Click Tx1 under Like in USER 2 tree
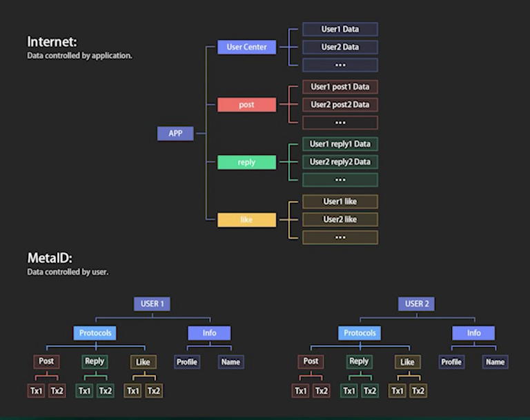The width and height of the screenshot is (530, 420). 397,391
